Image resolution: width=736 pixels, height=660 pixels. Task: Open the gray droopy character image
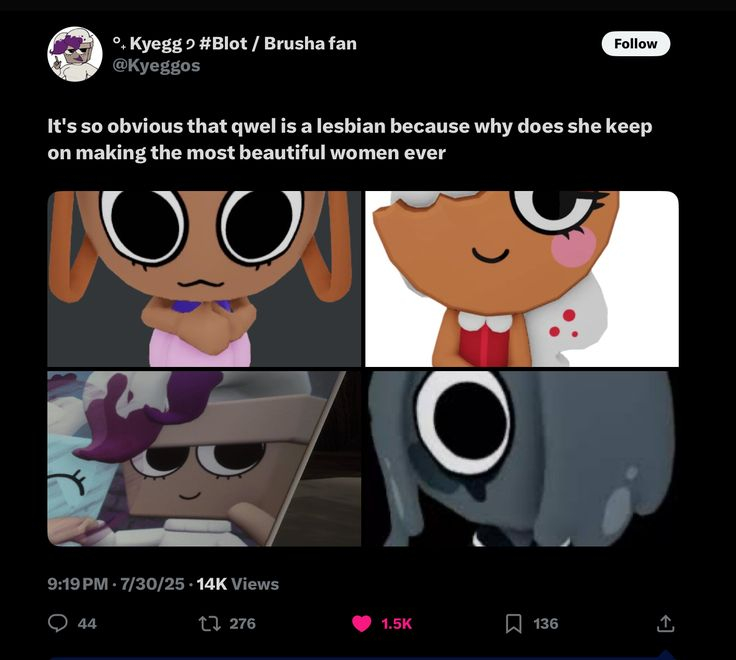coord(522,459)
